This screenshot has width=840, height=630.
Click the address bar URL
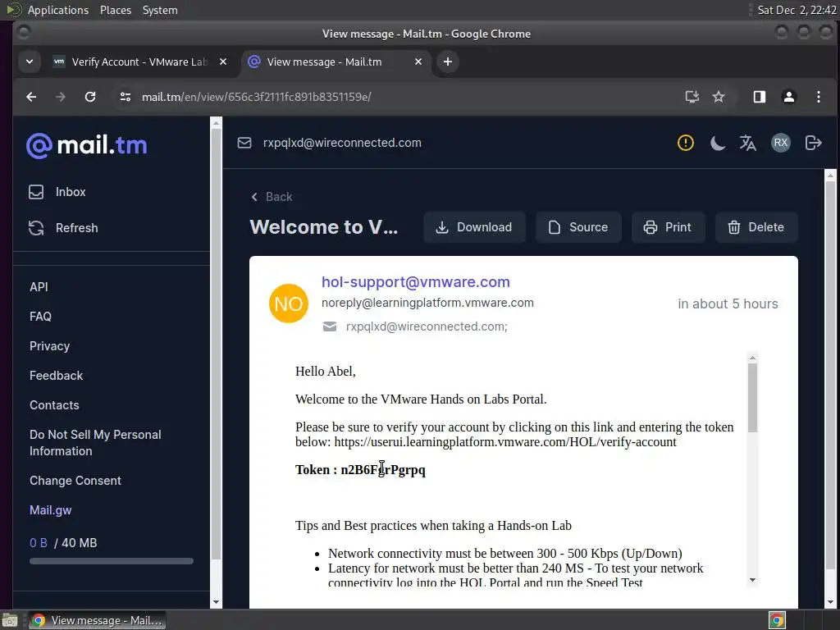(x=257, y=97)
